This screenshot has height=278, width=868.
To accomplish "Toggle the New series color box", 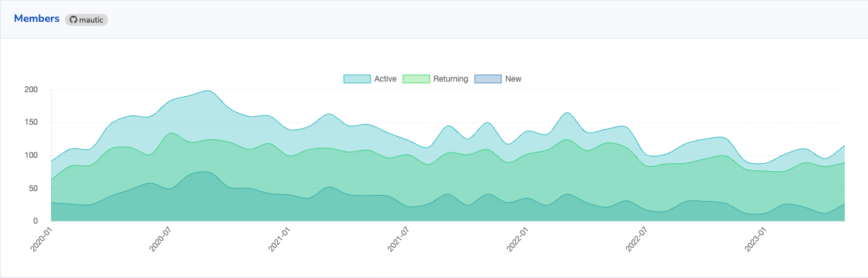I will (x=488, y=79).
